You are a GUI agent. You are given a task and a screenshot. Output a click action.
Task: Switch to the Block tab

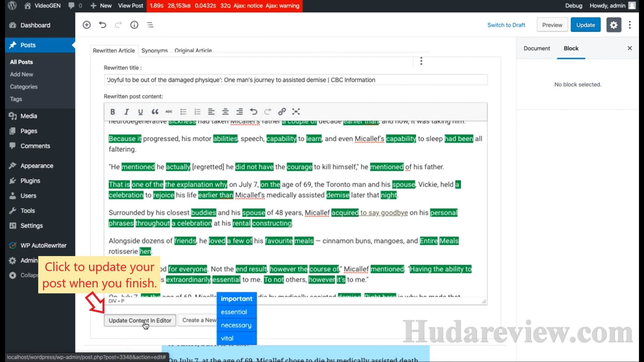(x=571, y=48)
